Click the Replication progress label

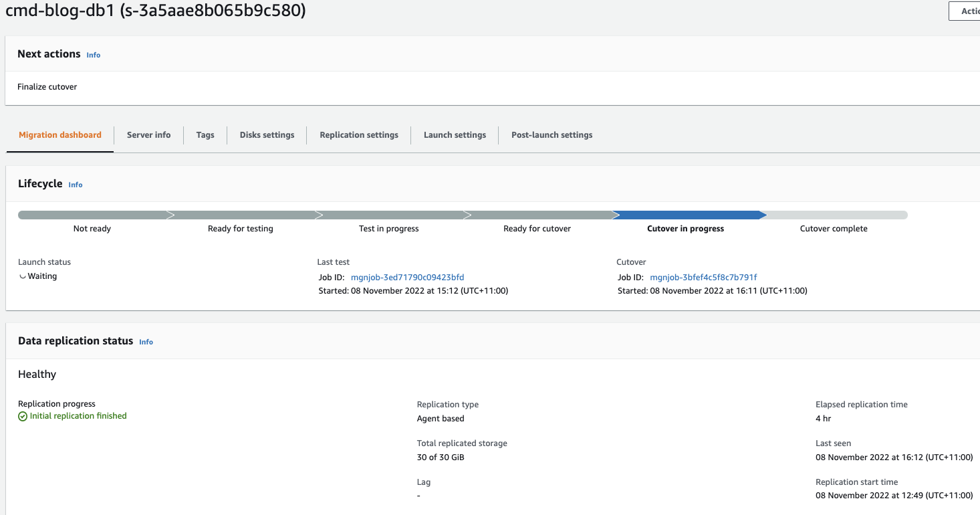[57, 404]
